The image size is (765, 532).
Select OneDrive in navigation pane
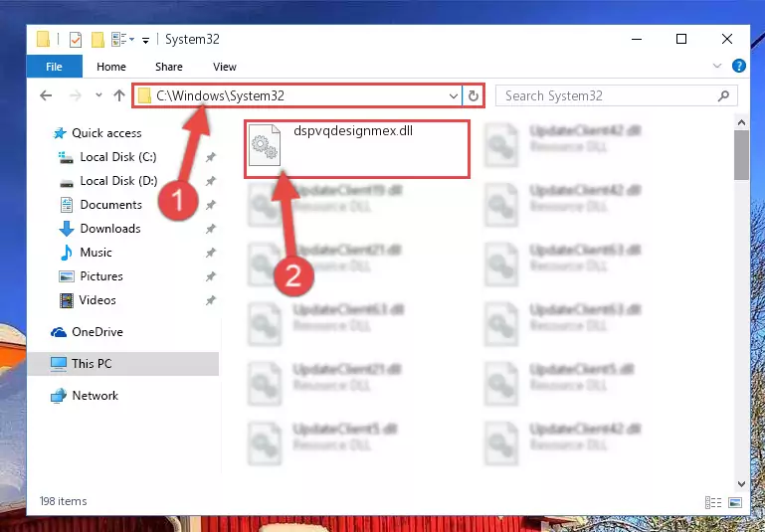tap(97, 332)
